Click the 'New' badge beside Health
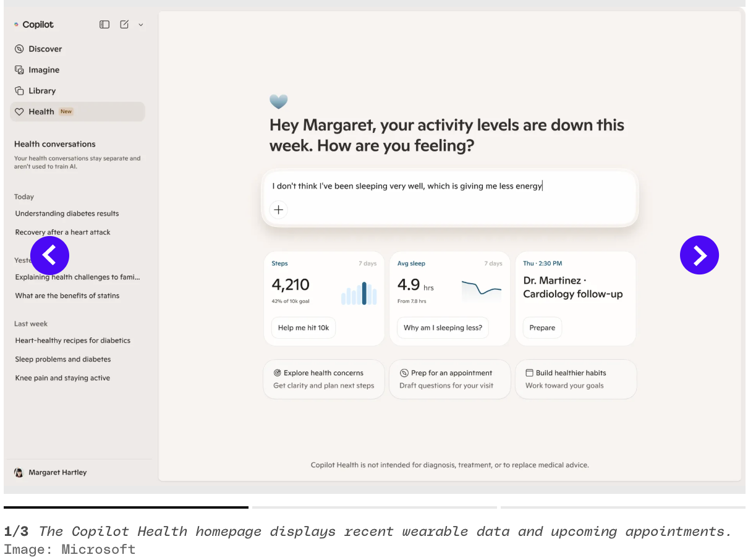Image resolution: width=748 pixels, height=560 pixels. [x=66, y=112]
